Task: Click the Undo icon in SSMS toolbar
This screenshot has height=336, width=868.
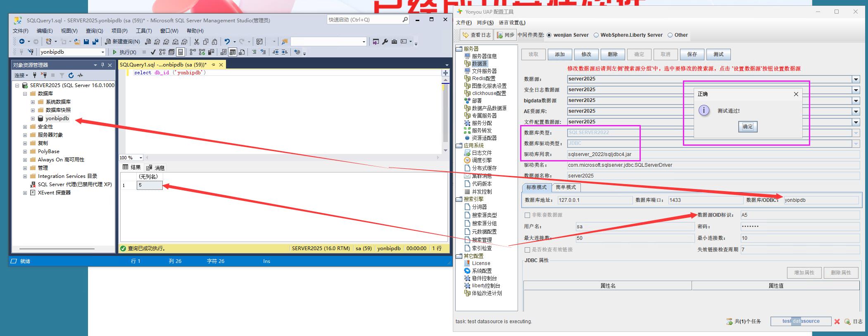Action: coord(227,41)
